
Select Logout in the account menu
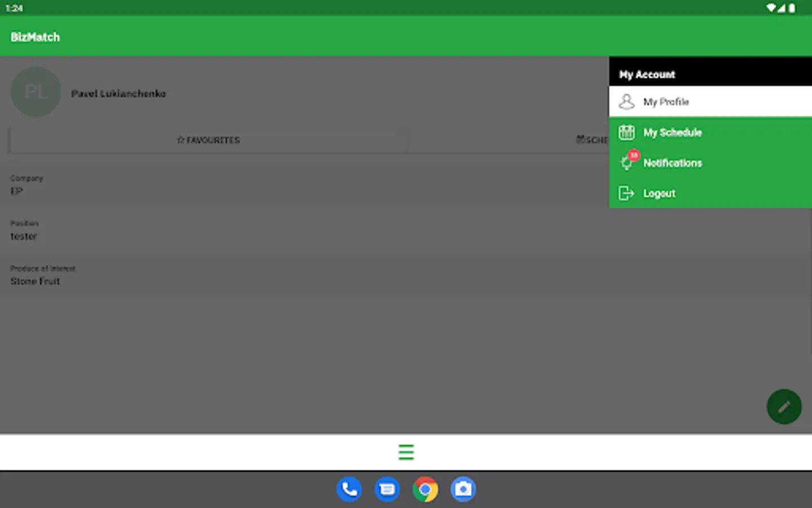click(x=710, y=193)
